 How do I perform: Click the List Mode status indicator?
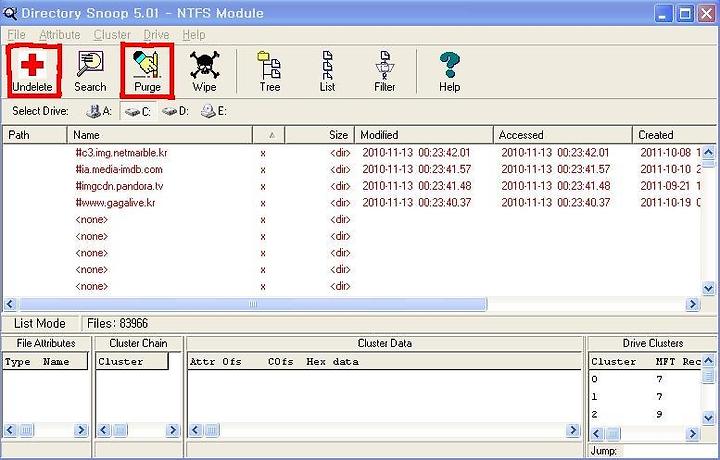(39, 324)
